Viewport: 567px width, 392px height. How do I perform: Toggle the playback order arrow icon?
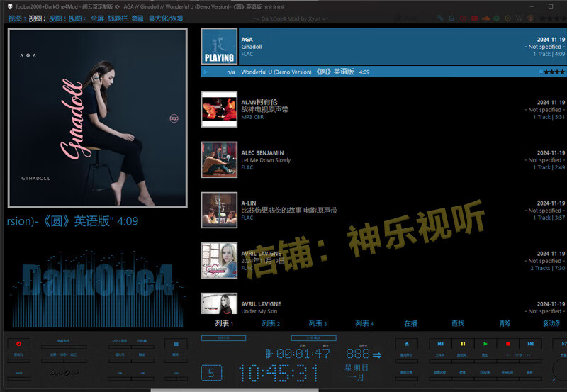(377, 354)
